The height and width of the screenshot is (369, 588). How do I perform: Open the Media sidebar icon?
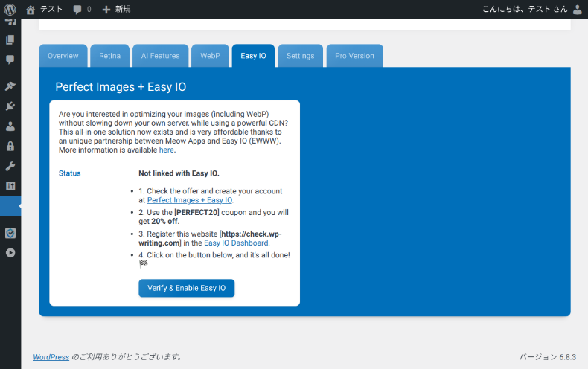[x=10, y=22]
